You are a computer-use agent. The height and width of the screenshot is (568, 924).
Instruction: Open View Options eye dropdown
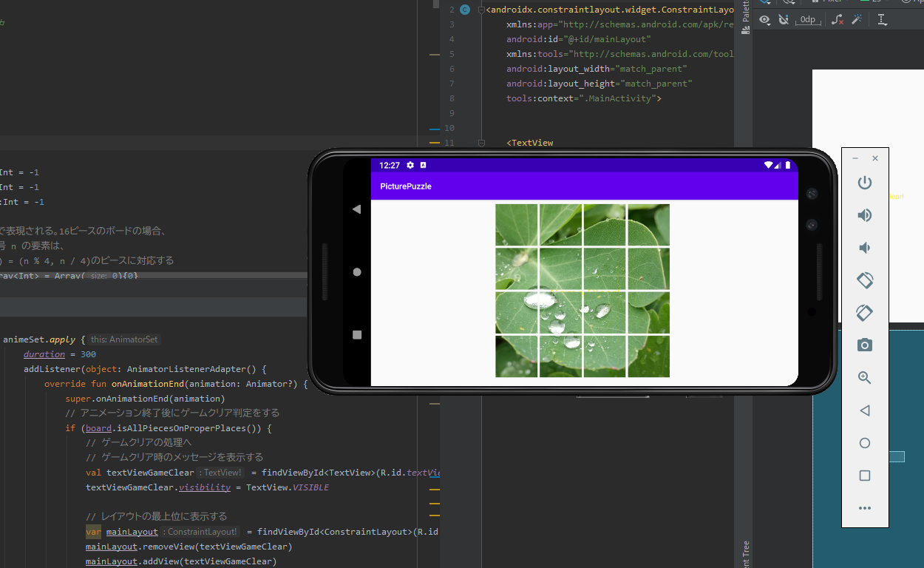click(765, 20)
